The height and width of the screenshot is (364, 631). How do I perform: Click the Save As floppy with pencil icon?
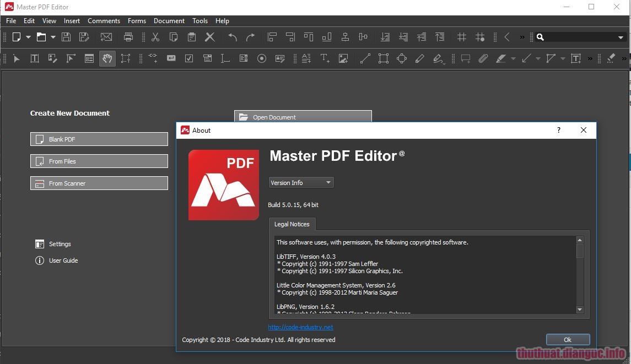84,37
